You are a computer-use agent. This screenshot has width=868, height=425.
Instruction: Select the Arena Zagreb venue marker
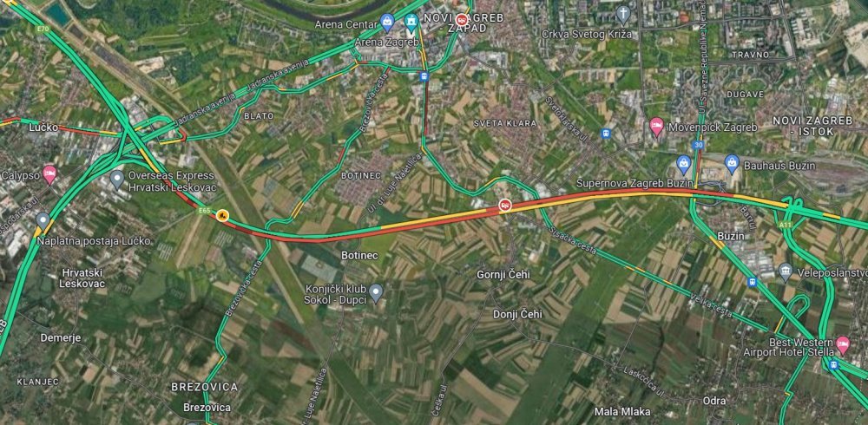[411, 23]
